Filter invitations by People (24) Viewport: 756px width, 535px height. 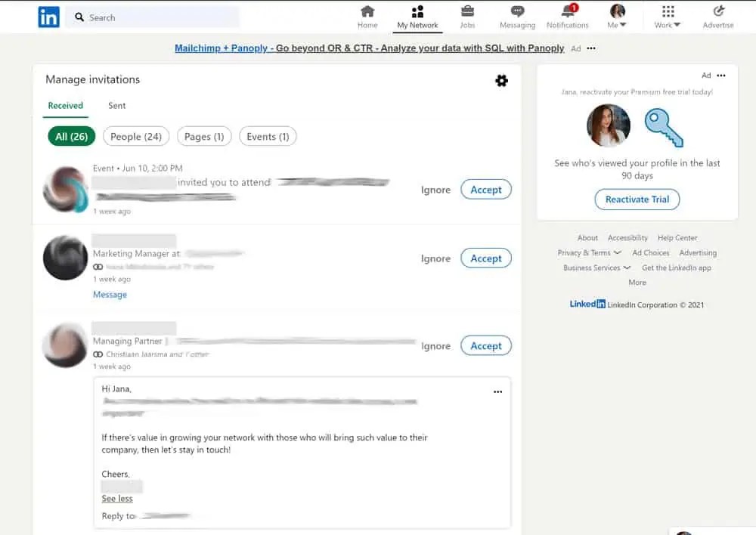136,136
